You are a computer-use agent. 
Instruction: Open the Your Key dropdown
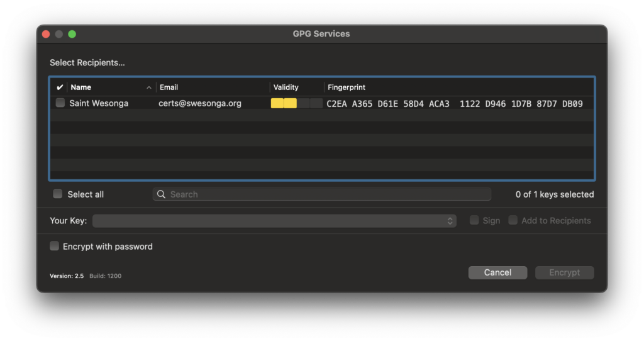pos(274,221)
